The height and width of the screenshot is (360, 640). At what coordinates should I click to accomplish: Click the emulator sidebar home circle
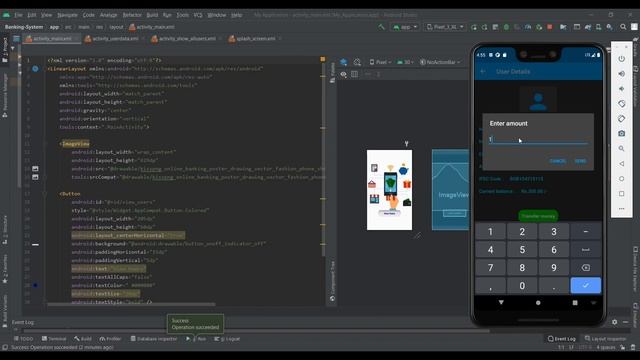[x=621, y=179]
